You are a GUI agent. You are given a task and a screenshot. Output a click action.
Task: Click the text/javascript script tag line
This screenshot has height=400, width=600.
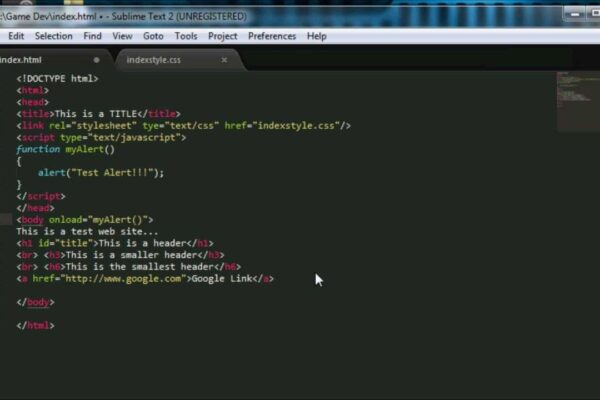coord(101,138)
